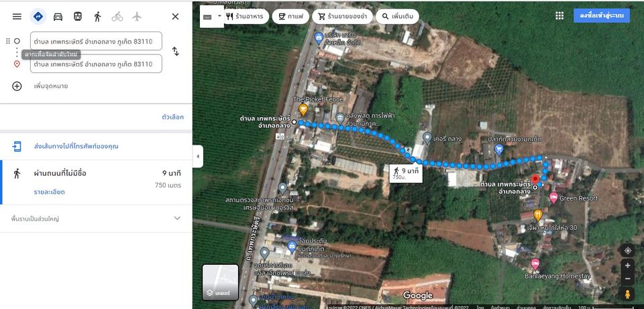The width and height of the screenshot is (644, 309).
Task: Close the directions panel
Action: click(x=175, y=16)
